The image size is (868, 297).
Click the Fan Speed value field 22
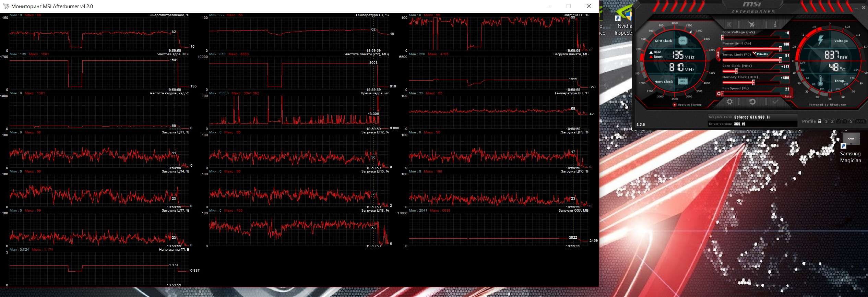(787, 89)
